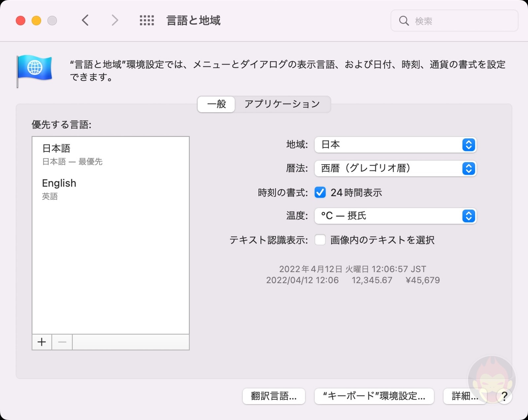528x420 pixels.
Task: Click the 言語と地域 window title
Action: pos(193,20)
